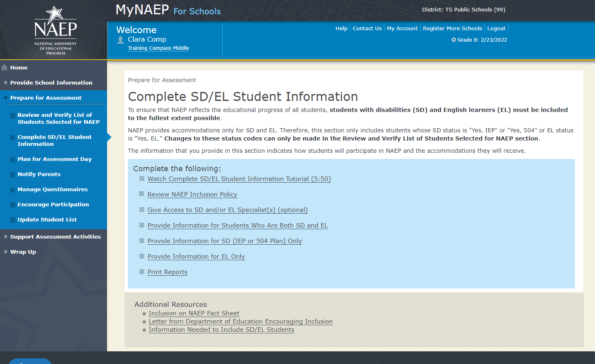Open Update Student List in the sidebar
This screenshot has height=364, width=595.
(x=47, y=220)
